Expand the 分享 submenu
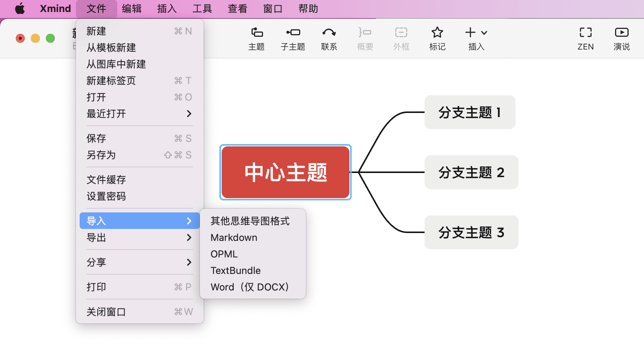Screen dimensions: 644x355 [x=139, y=262]
